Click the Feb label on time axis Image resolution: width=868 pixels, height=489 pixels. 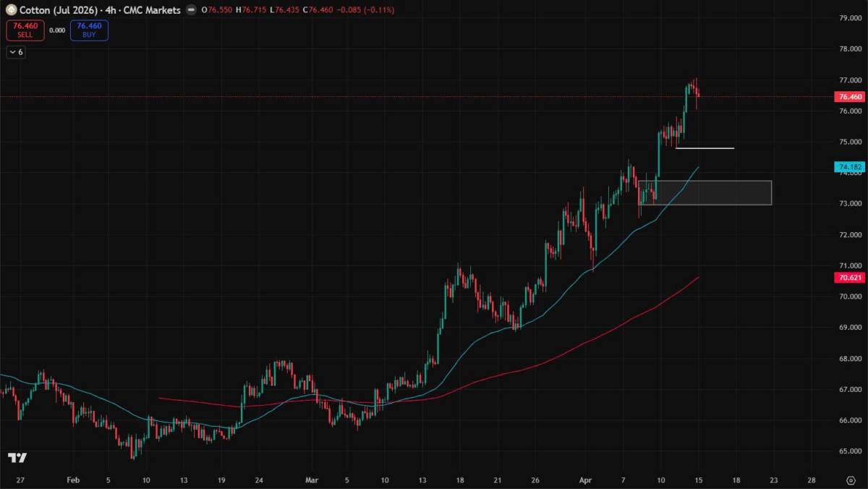(x=72, y=480)
